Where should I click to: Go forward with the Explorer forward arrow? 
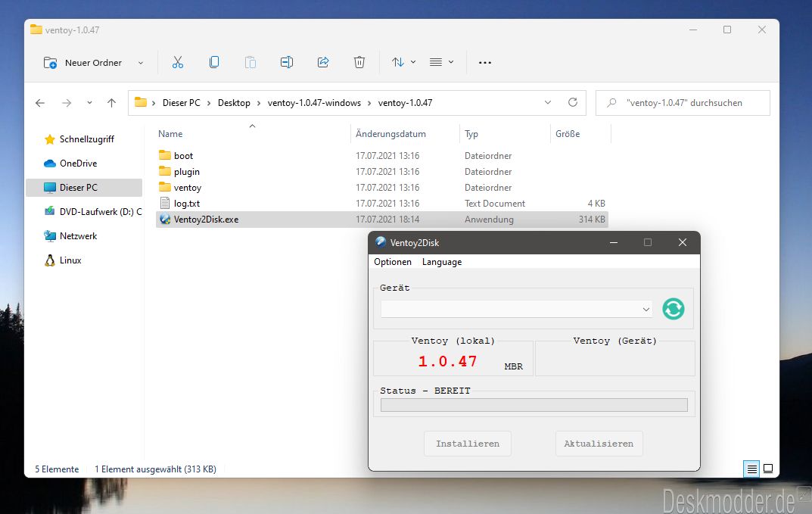click(67, 103)
